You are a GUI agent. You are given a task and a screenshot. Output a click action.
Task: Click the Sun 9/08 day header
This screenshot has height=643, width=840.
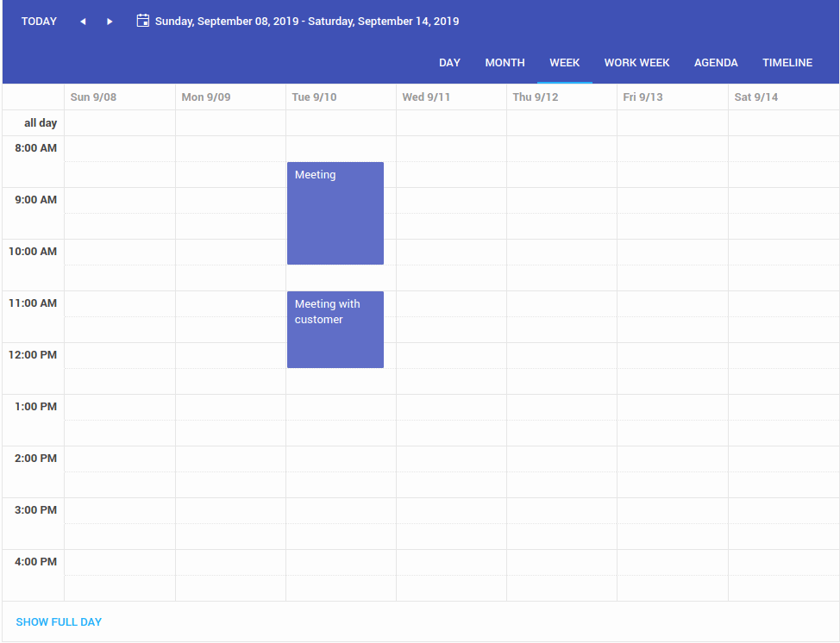click(x=120, y=97)
